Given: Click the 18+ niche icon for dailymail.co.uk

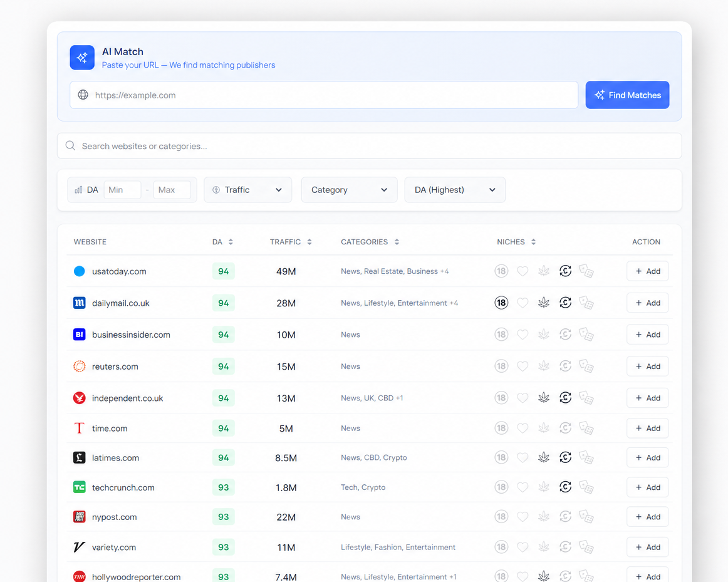Looking at the screenshot, I should point(501,303).
